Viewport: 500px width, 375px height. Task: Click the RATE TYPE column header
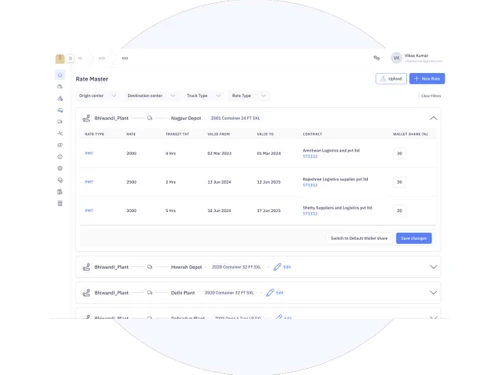tap(94, 134)
